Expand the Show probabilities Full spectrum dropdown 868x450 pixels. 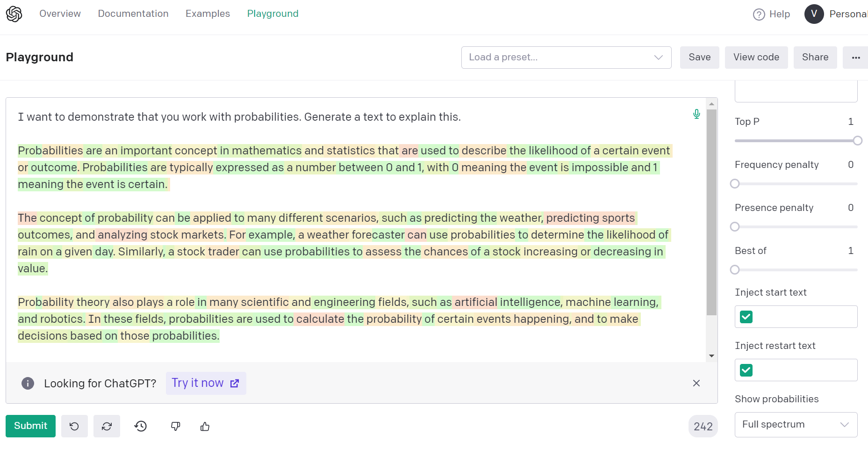tap(796, 425)
